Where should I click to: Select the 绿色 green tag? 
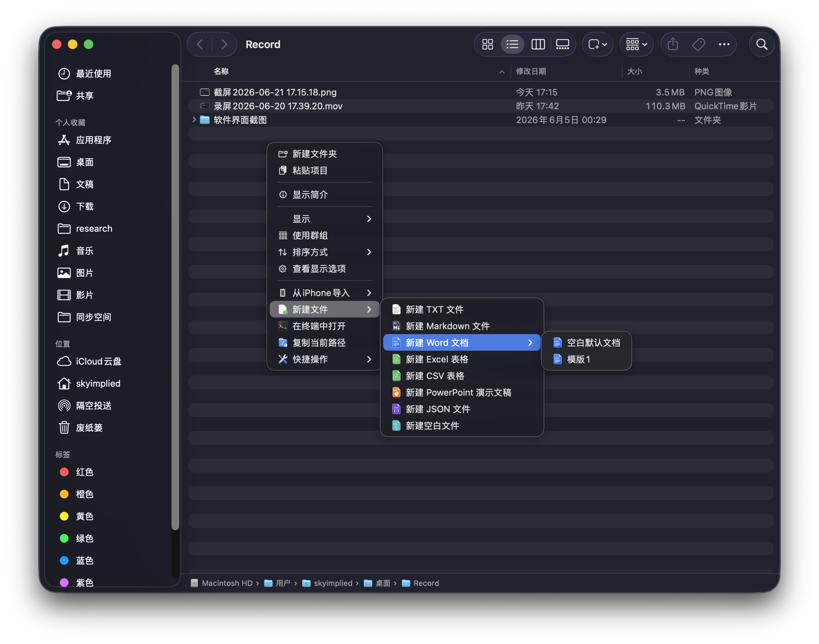76,539
